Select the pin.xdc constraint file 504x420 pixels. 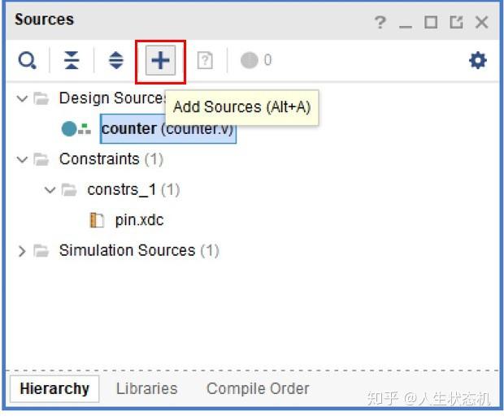click(x=139, y=220)
